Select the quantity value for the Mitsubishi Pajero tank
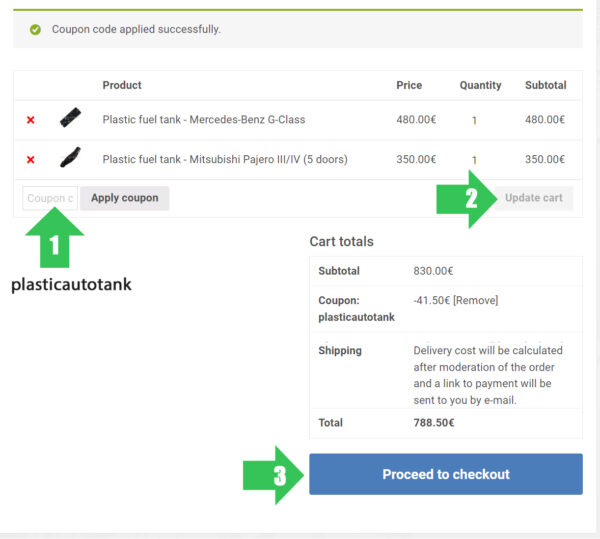Screen dimensions: 600x539 coord(474,160)
